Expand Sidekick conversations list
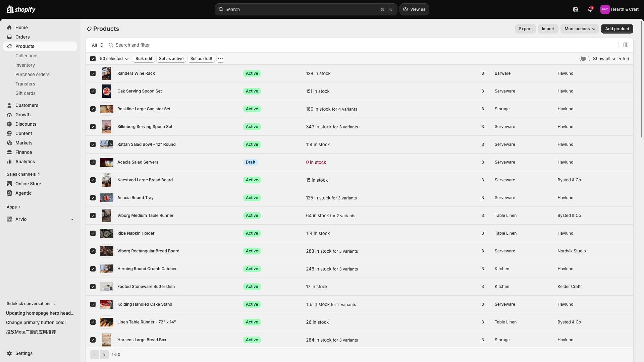The height and width of the screenshot is (362, 644). [x=31, y=304]
